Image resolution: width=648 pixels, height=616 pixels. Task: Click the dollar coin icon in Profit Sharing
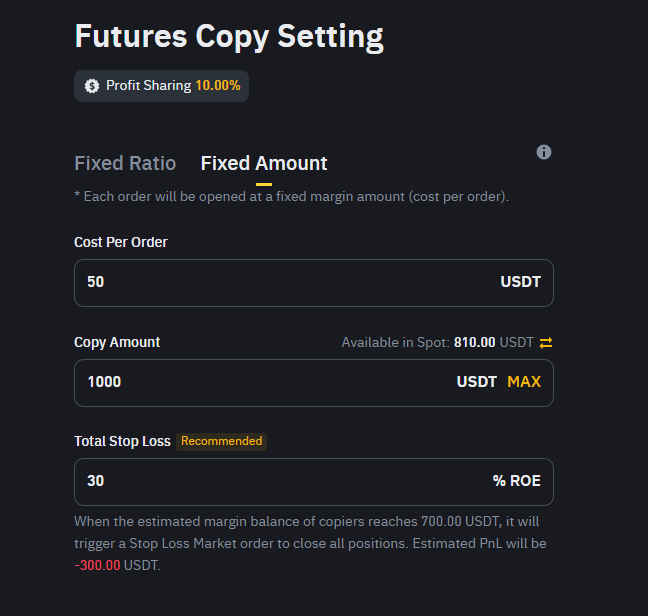pos(92,86)
